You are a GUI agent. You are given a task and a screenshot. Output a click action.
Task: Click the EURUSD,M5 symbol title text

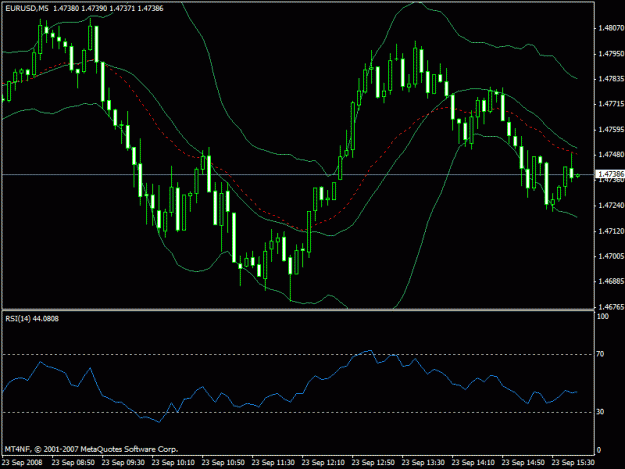(27, 8)
